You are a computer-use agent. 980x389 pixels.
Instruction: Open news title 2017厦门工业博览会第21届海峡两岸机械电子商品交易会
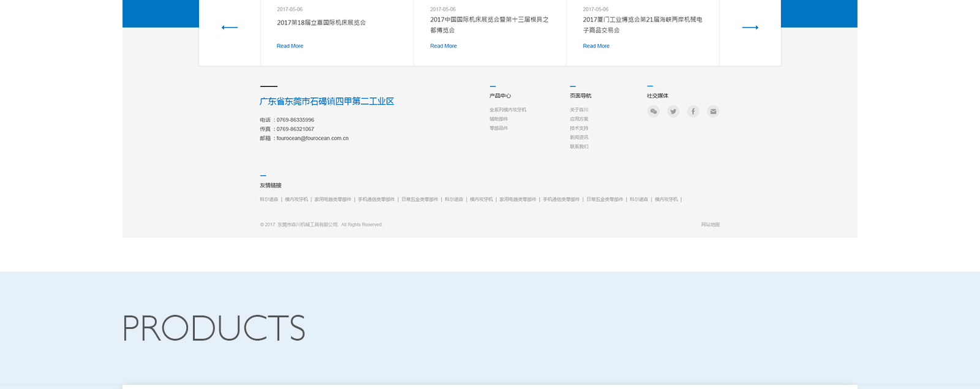coord(643,25)
